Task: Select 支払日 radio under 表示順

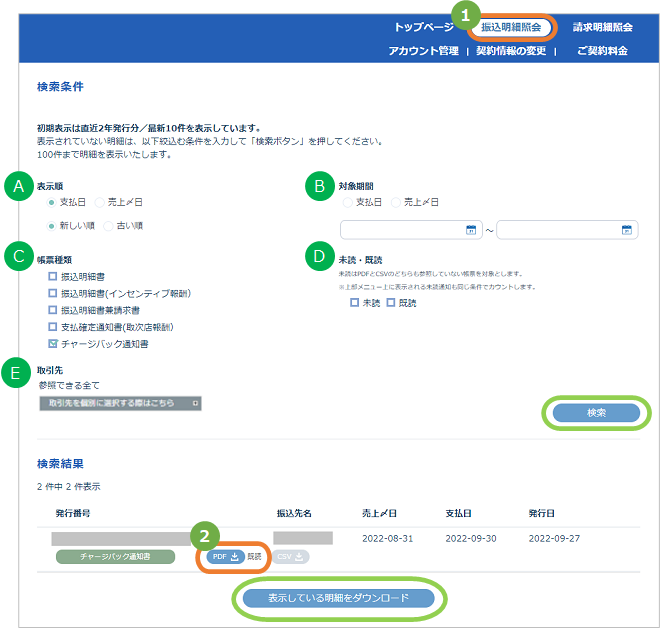Action: (51, 203)
